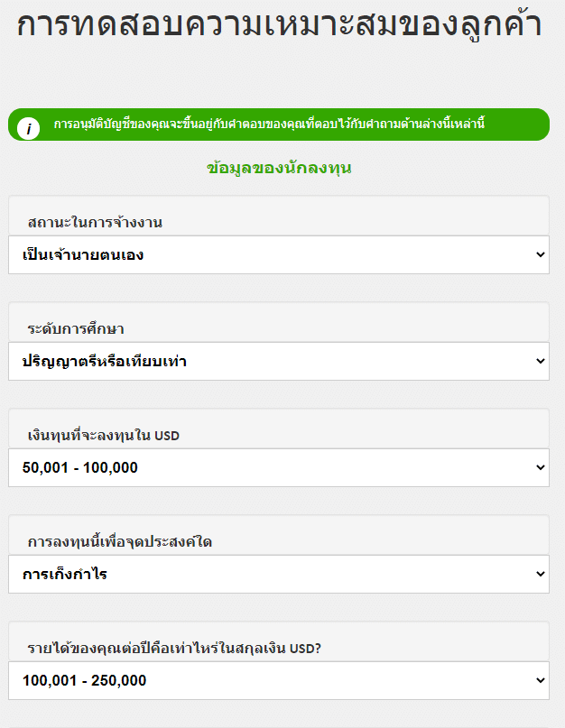Click the info icon in green banner
Image resolution: width=565 pixels, height=728 pixels.
pyautogui.click(x=29, y=128)
